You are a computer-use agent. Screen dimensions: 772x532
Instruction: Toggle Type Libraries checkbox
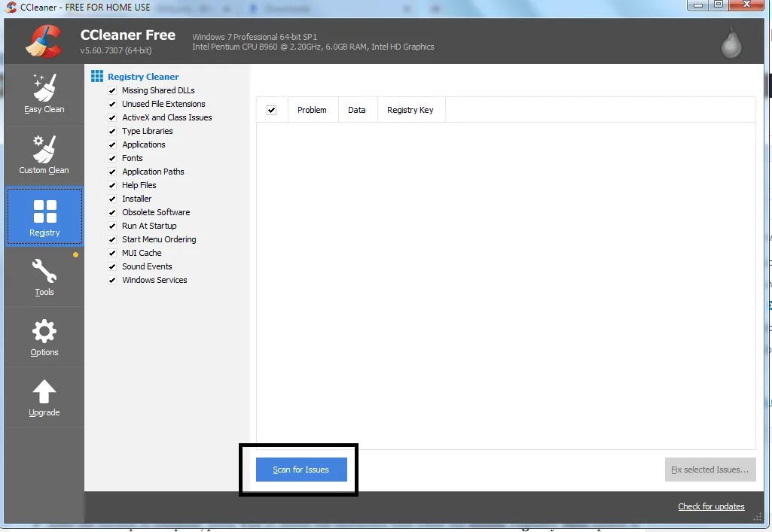pos(112,131)
